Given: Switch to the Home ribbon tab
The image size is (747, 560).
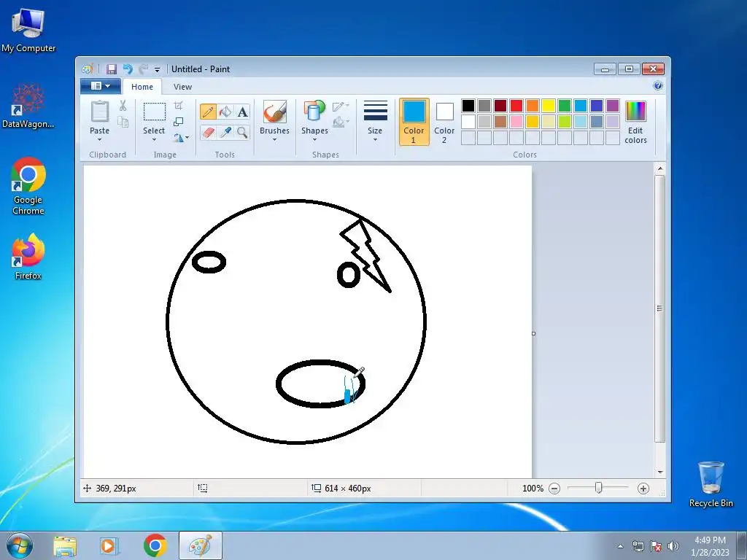Looking at the screenshot, I should (x=142, y=87).
